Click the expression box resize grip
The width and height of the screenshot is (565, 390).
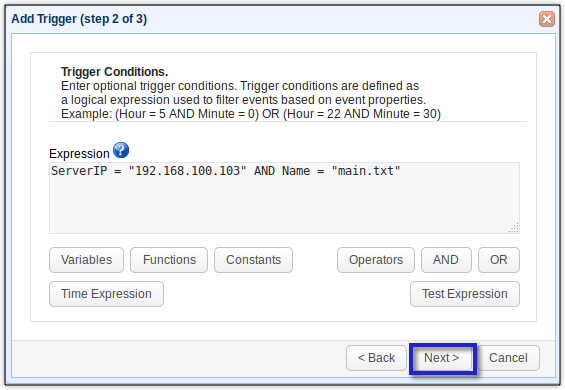click(x=514, y=228)
